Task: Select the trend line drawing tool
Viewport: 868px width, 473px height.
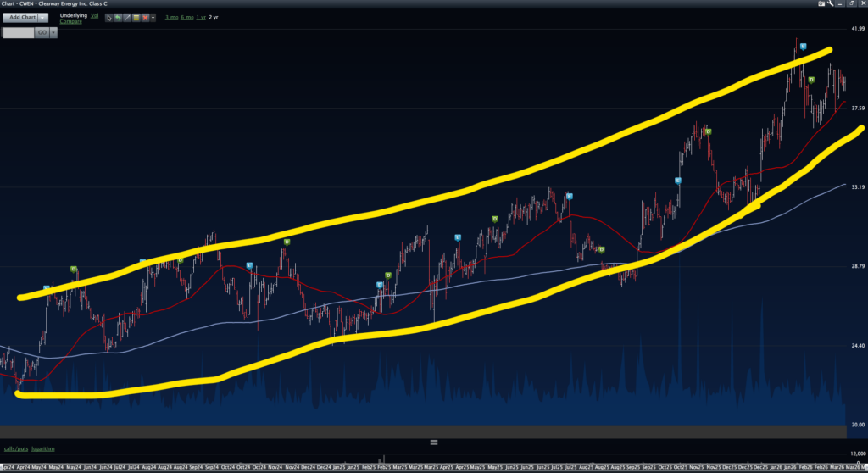Action: coord(127,17)
